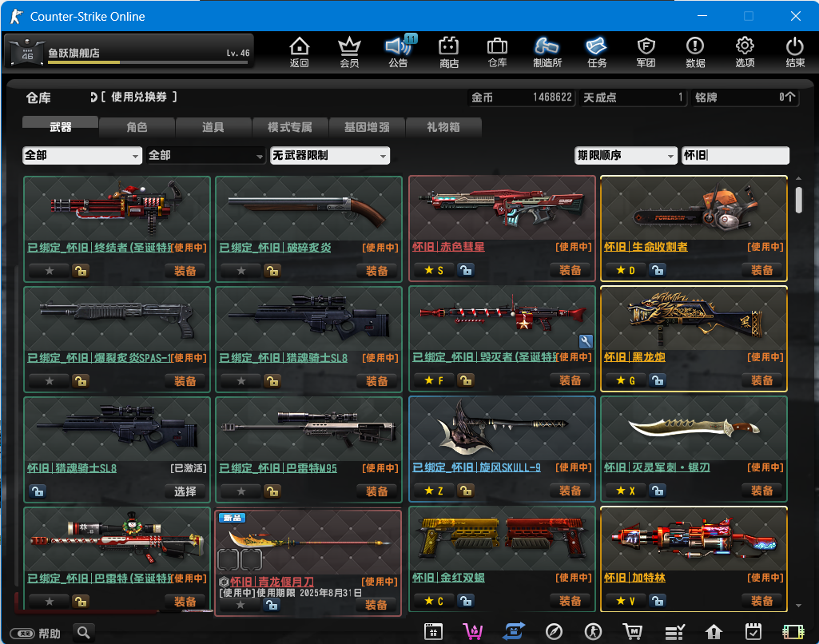Viewport: 819px width, 644px height.
Task: Click the hexagon icon before 青龙偃月刀 name
Action: (x=224, y=582)
